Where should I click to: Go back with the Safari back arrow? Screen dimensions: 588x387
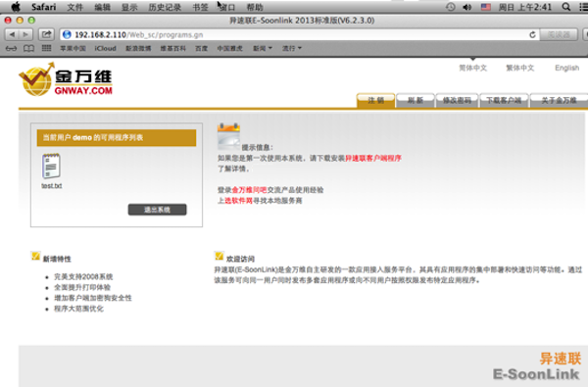(12, 34)
